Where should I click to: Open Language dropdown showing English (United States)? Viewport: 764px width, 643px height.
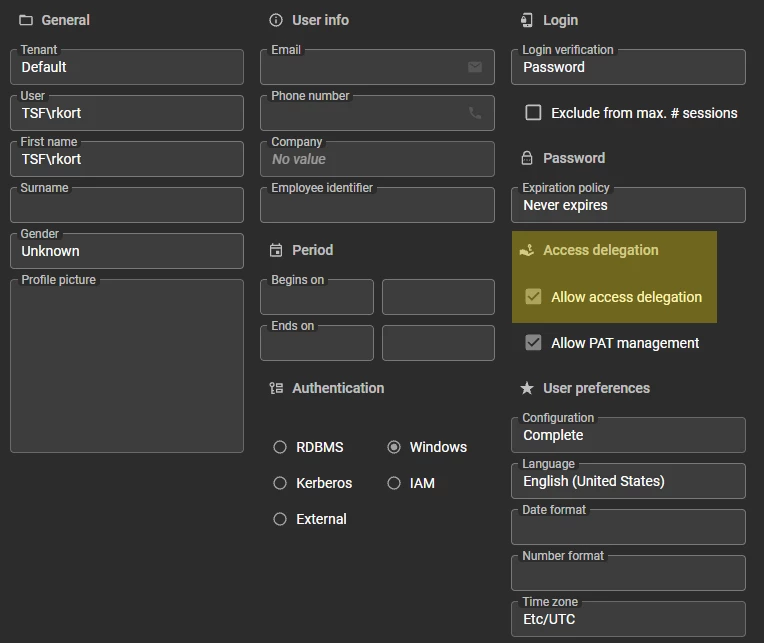click(628, 481)
